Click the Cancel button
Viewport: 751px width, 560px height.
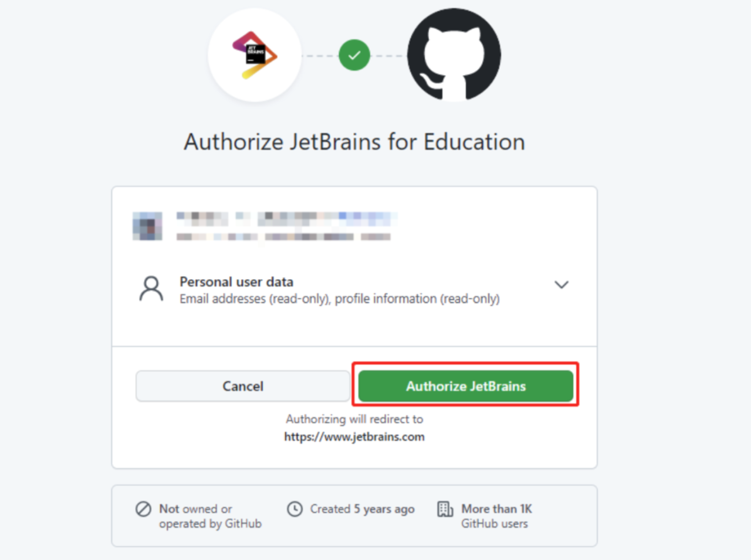click(x=243, y=386)
